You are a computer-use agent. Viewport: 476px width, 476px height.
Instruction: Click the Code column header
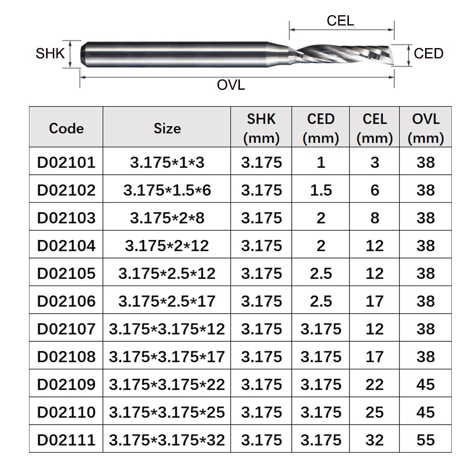click(x=66, y=127)
